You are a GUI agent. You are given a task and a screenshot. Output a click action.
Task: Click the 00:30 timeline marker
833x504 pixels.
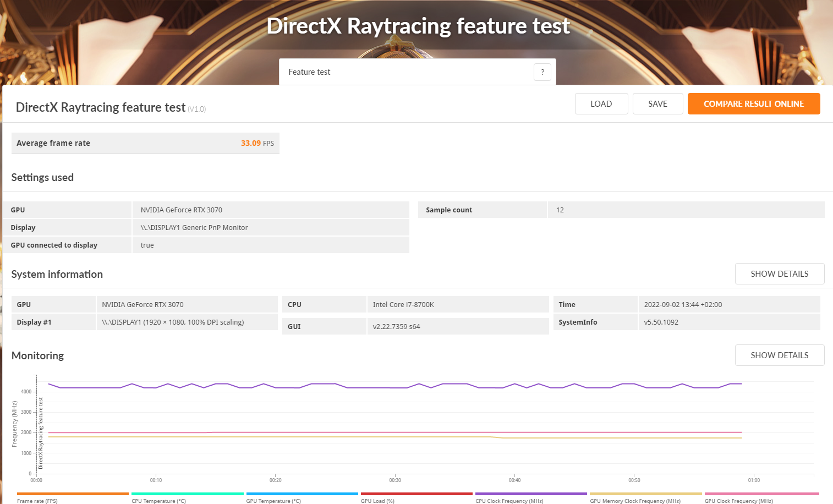395,480
